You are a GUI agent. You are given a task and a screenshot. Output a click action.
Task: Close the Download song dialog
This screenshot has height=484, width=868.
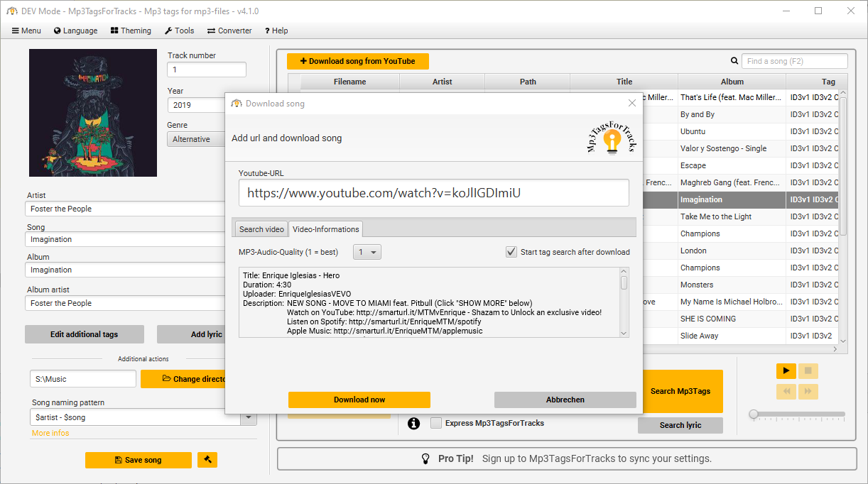[631, 104]
